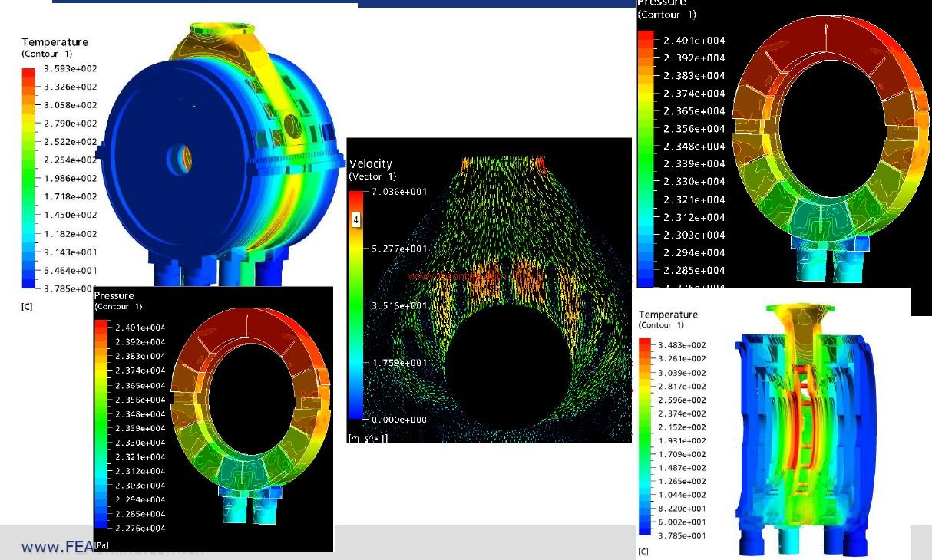Click the 7.036e+001 maximum velocity value
The width and height of the screenshot is (932, 560).
point(399,192)
